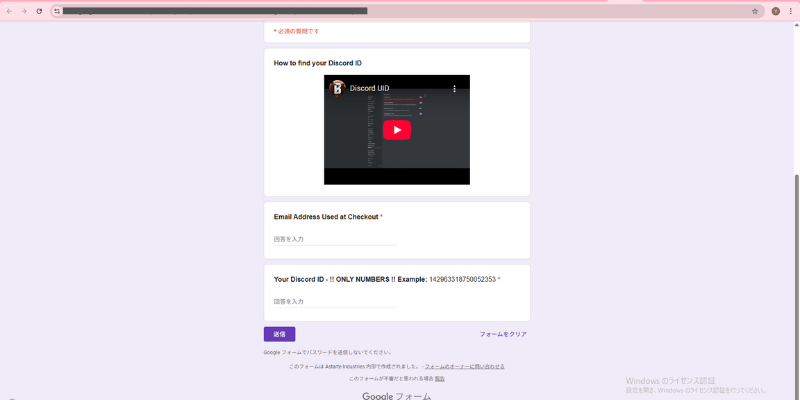The image size is (800, 400).
Task: Open the video's three-dot options menu
Action: coord(455,89)
